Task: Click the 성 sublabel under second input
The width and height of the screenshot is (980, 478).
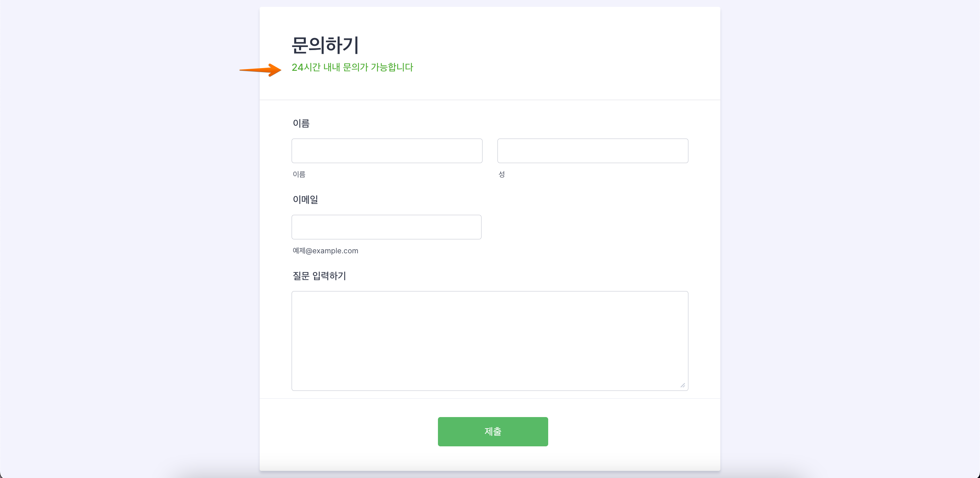Action: [502, 174]
